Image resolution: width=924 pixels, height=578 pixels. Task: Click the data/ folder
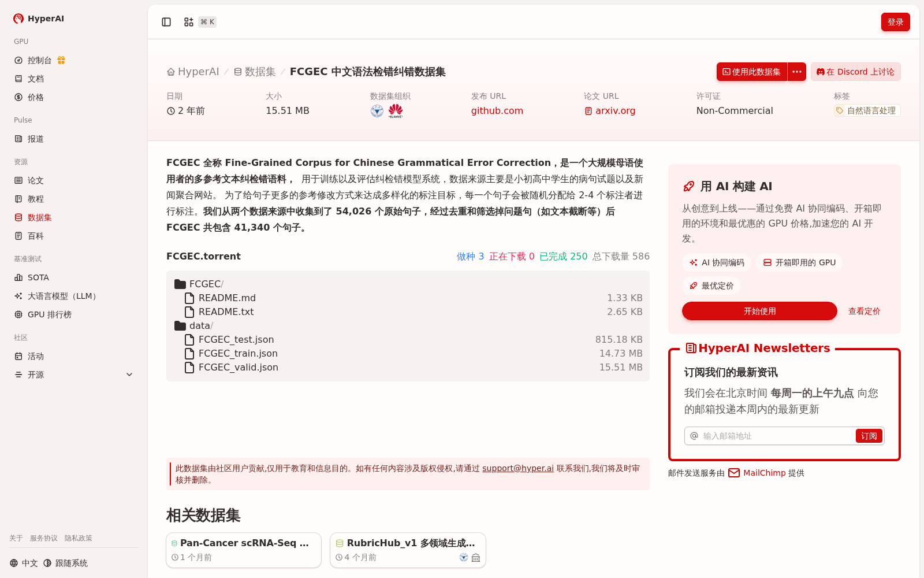click(194, 325)
